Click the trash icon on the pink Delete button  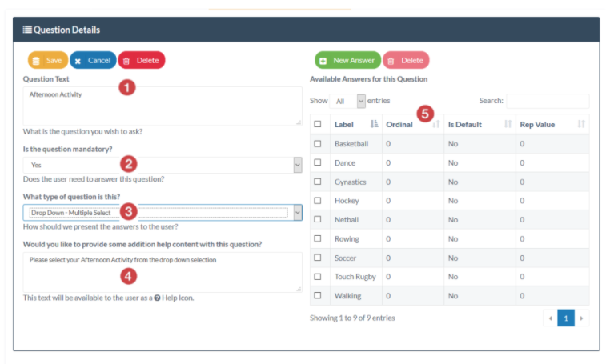391,61
